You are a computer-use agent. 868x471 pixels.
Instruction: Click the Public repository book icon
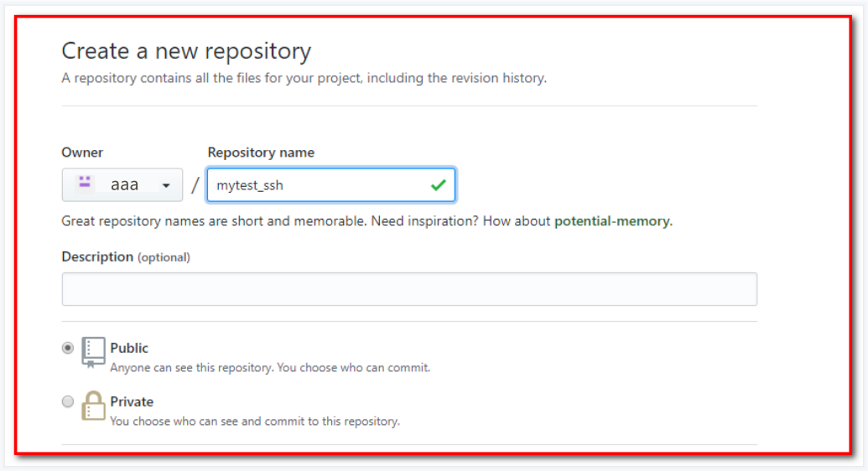(x=93, y=352)
